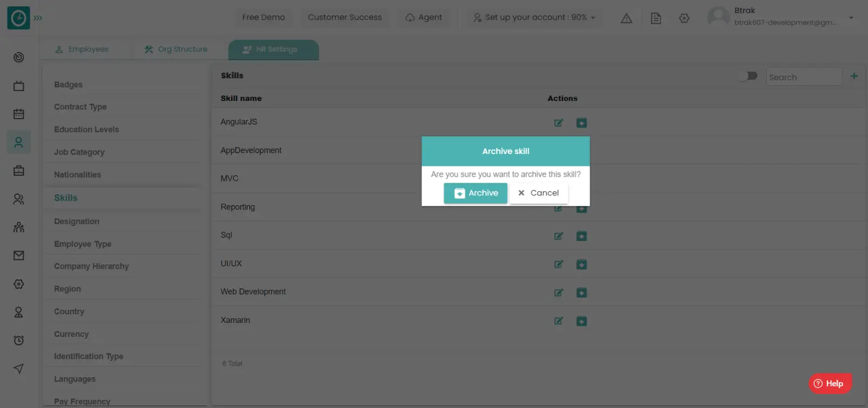Open the Free Demo link

coord(263,17)
